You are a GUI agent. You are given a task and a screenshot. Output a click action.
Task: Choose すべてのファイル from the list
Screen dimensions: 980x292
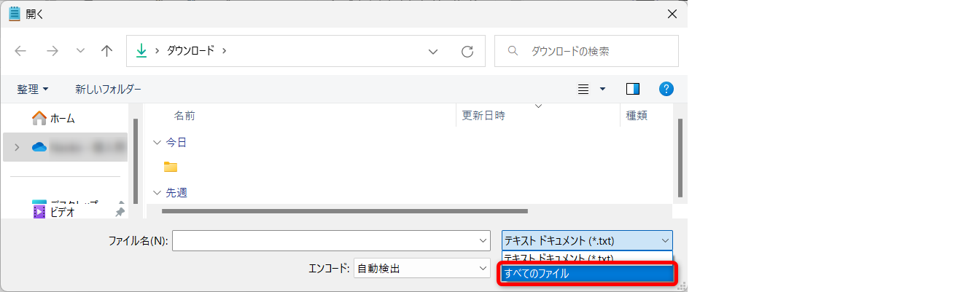(x=587, y=274)
